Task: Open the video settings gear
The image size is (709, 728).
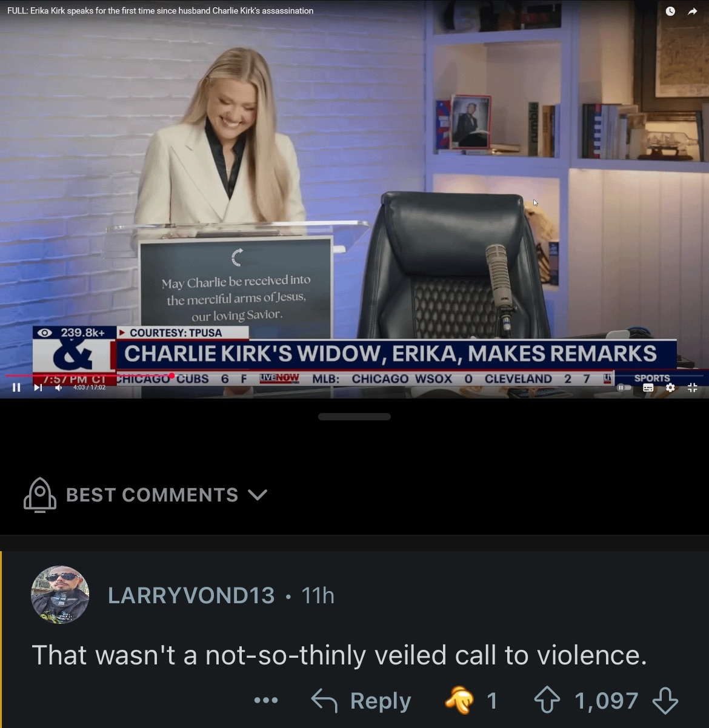Action: (x=670, y=388)
